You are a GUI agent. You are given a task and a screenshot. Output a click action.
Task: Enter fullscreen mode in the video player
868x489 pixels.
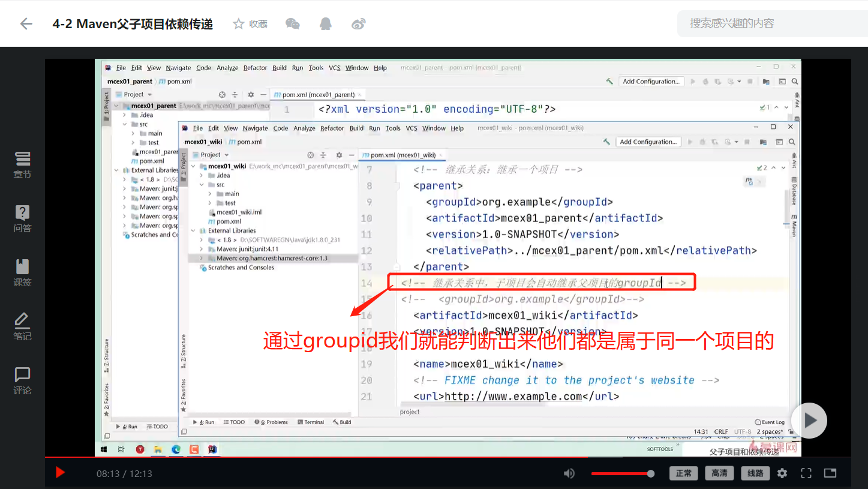pos(806,473)
